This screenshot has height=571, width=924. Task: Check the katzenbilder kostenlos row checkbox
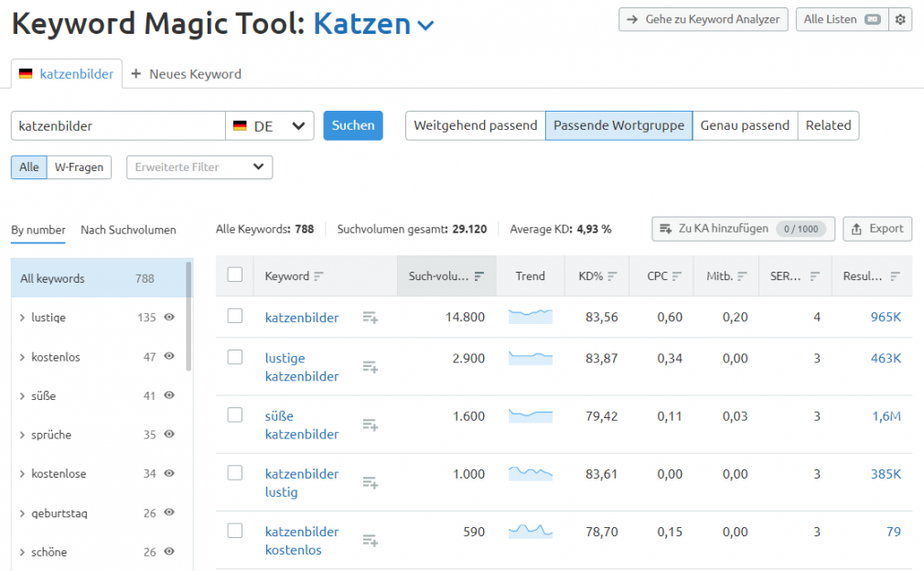(x=235, y=531)
